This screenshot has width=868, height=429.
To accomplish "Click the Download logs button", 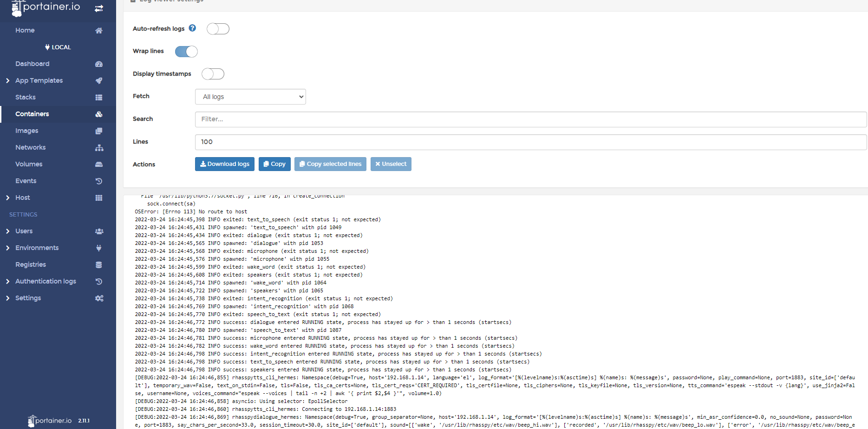I will click(224, 164).
